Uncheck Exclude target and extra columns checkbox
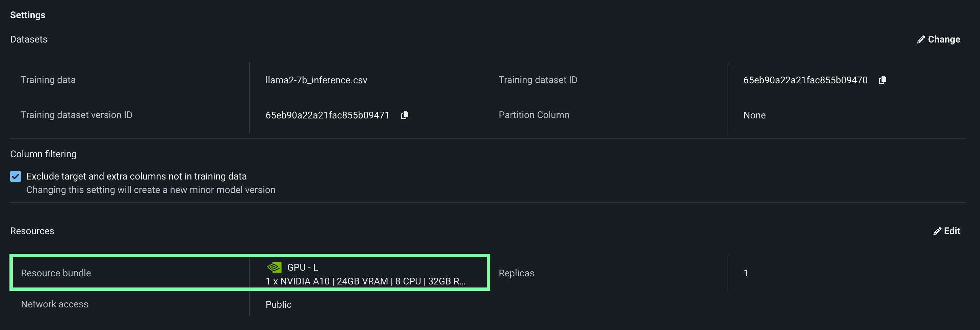 (16, 176)
